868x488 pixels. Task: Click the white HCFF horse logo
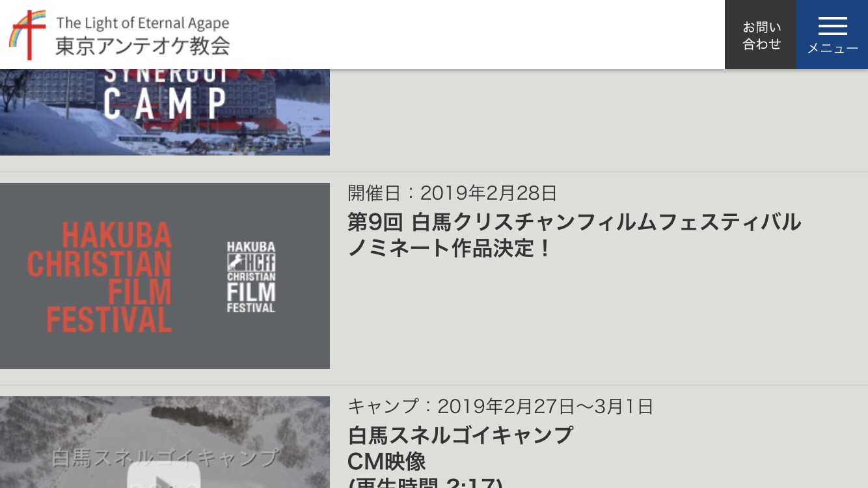pos(251,277)
